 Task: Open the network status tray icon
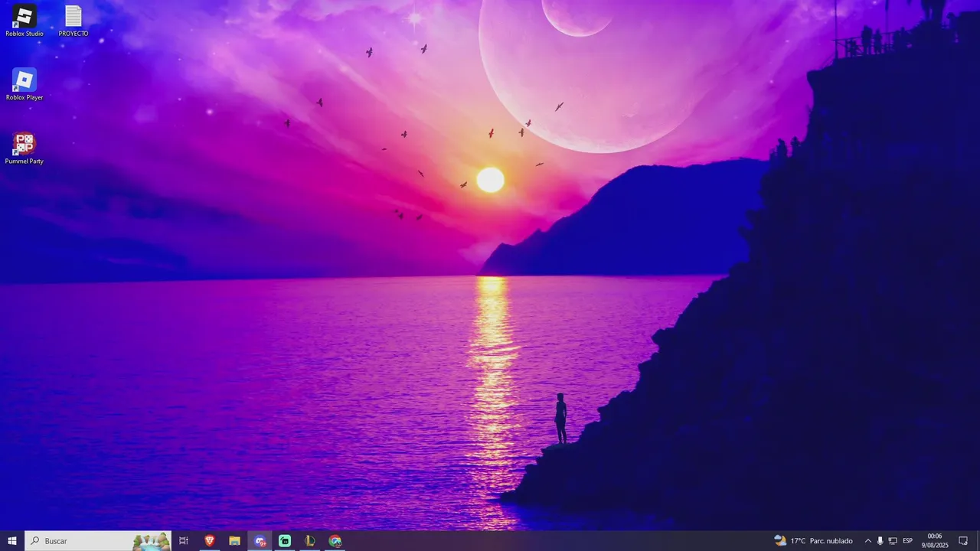893,541
